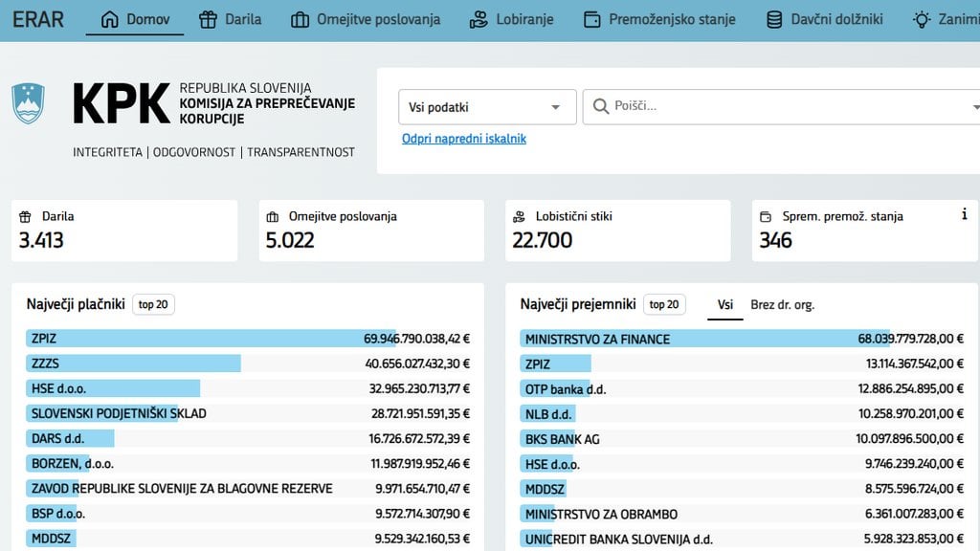This screenshot has height=551, width=980.
Task: Click the amount 12.886.254.895,00 €
Action: (x=911, y=388)
